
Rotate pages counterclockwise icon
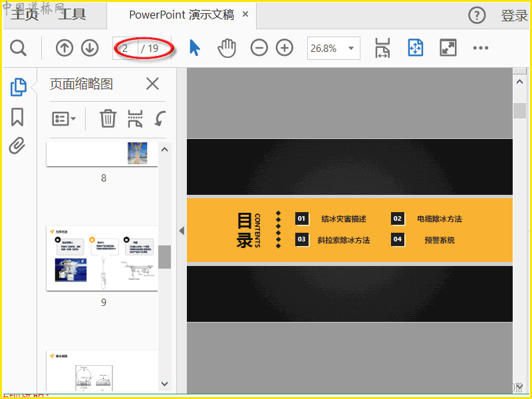[160, 119]
